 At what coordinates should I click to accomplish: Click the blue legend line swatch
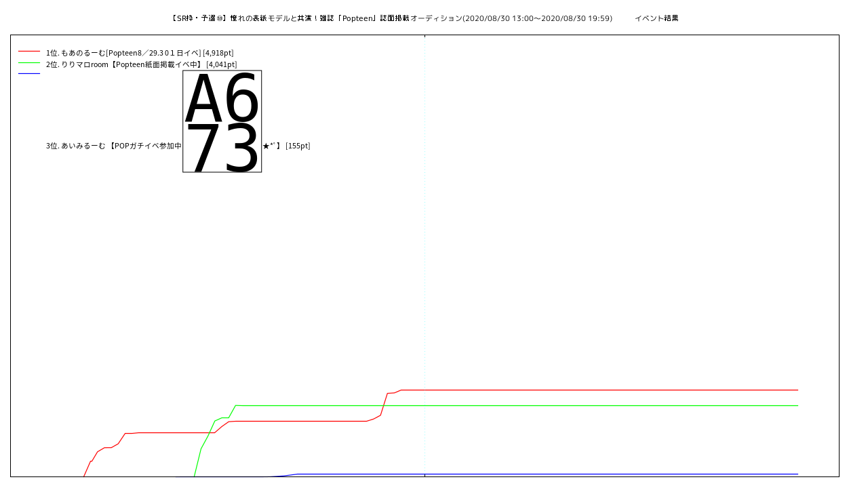29,73
